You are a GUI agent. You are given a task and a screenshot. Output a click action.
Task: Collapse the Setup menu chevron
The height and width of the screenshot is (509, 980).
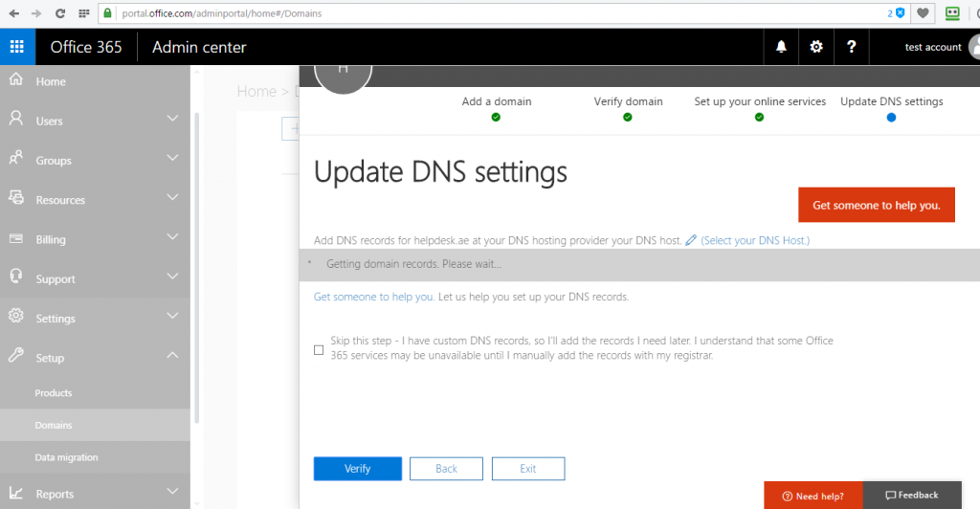172,355
